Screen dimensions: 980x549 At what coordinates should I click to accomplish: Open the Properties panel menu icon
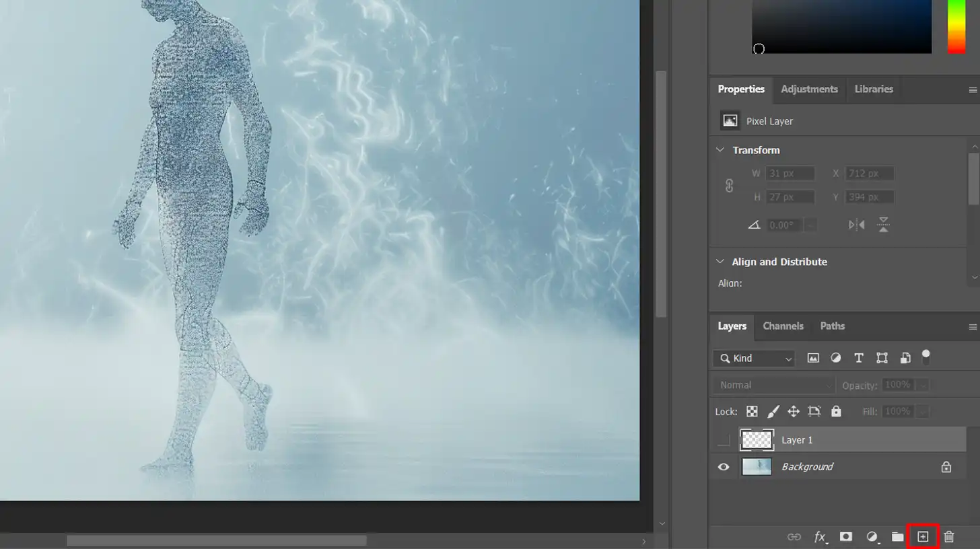point(973,89)
